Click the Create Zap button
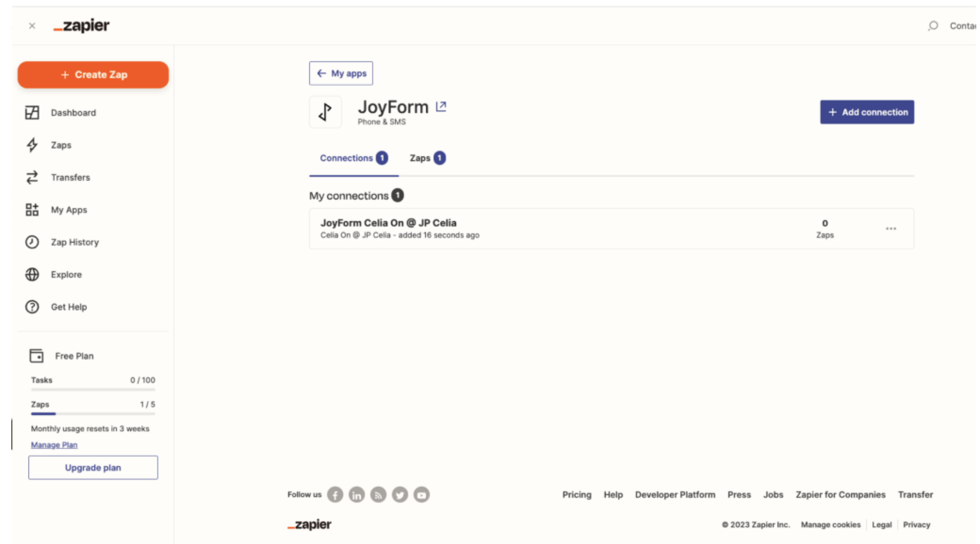This screenshot has width=980, height=544. pyautogui.click(x=93, y=75)
